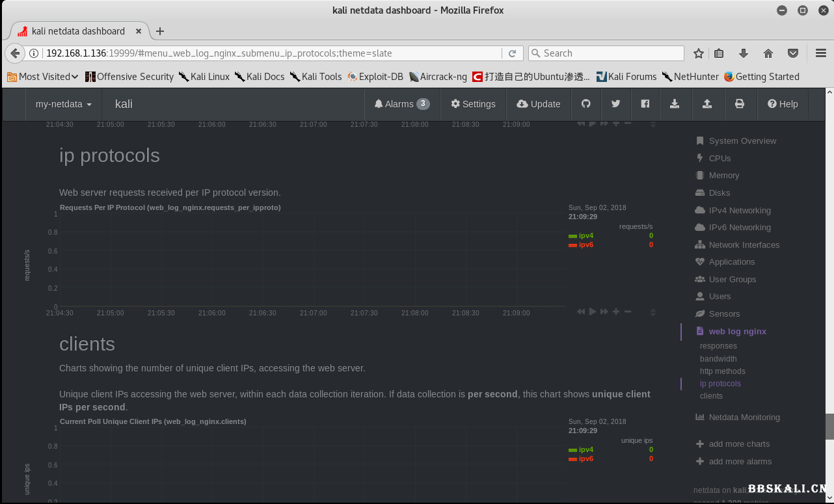Click the Twitter icon in navbar
This screenshot has width=834, height=504.
(x=615, y=104)
